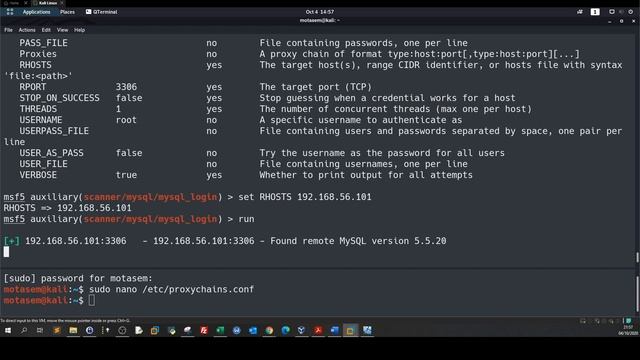Image resolution: width=640 pixels, height=360 pixels.
Task: Click the Proxies option name
Action: pos(38,54)
